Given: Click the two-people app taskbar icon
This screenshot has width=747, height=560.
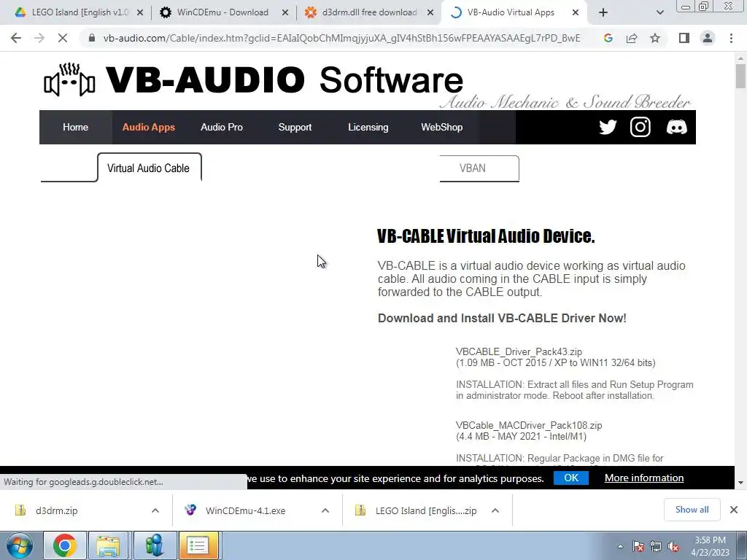Looking at the screenshot, I should [x=155, y=545].
